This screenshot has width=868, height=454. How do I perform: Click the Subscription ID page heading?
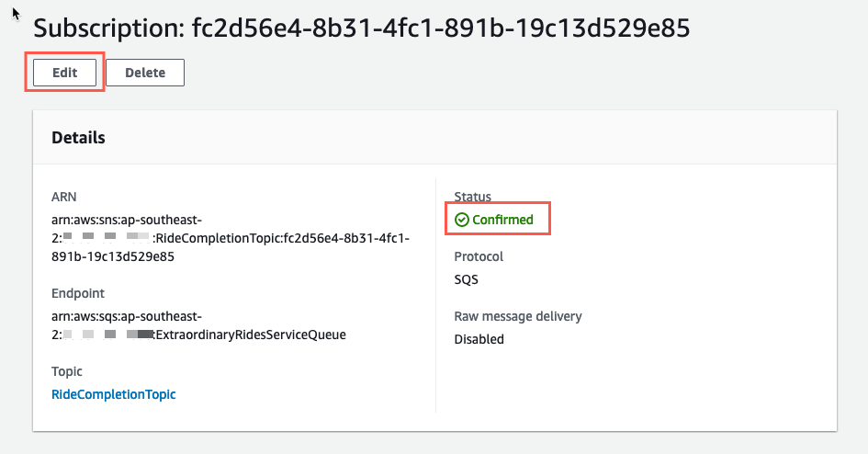[x=362, y=28]
